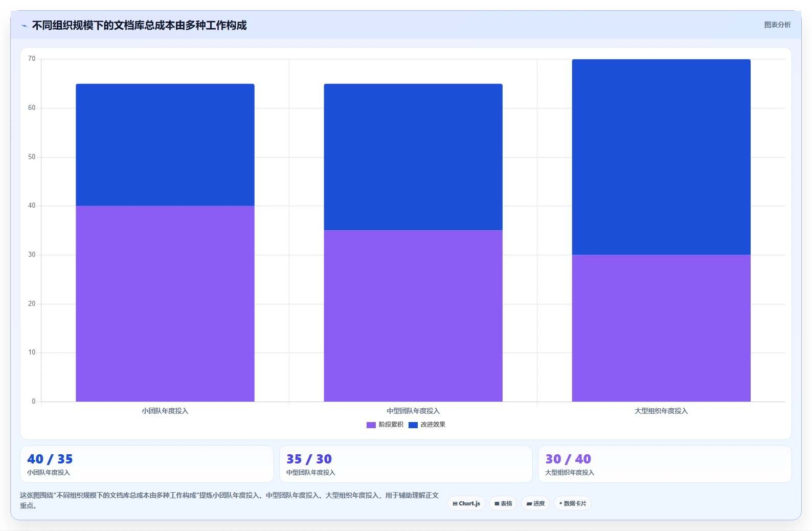Click the 小团队年度投入 caption in the first card
The image size is (812, 531).
(x=49, y=473)
